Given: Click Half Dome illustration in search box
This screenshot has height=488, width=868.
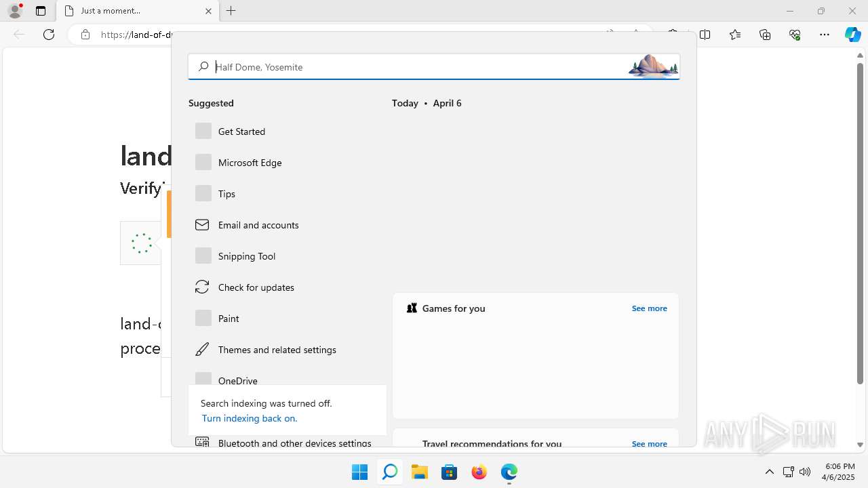Looking at the screenshot, I should [x=653, y=66].
